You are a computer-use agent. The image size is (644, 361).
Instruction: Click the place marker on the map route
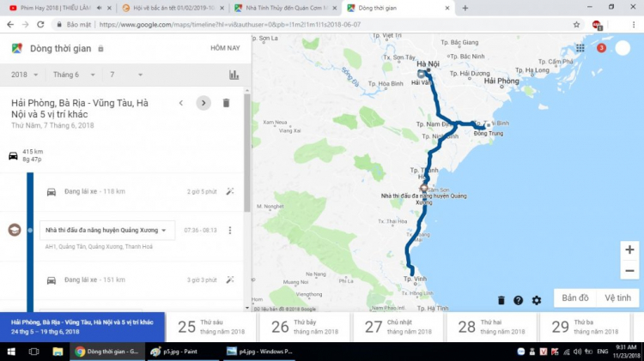click(x=423, y=188)
